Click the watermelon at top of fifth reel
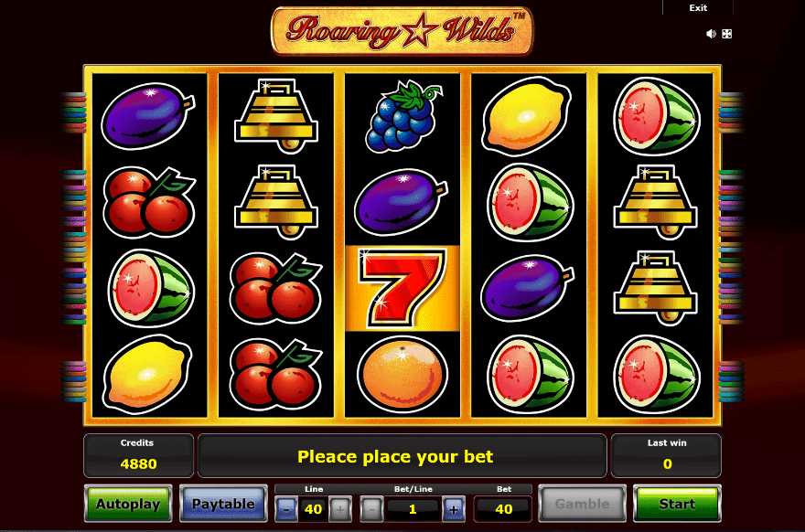This screenshot has height=532, width=805. point(656,116)
